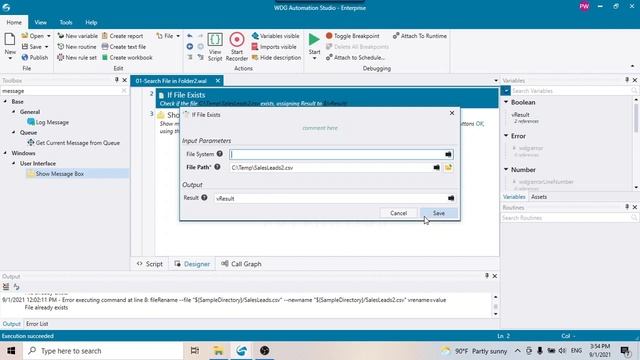Click Create text file
The height and width of the screenshot is (360, 640).
124,47
